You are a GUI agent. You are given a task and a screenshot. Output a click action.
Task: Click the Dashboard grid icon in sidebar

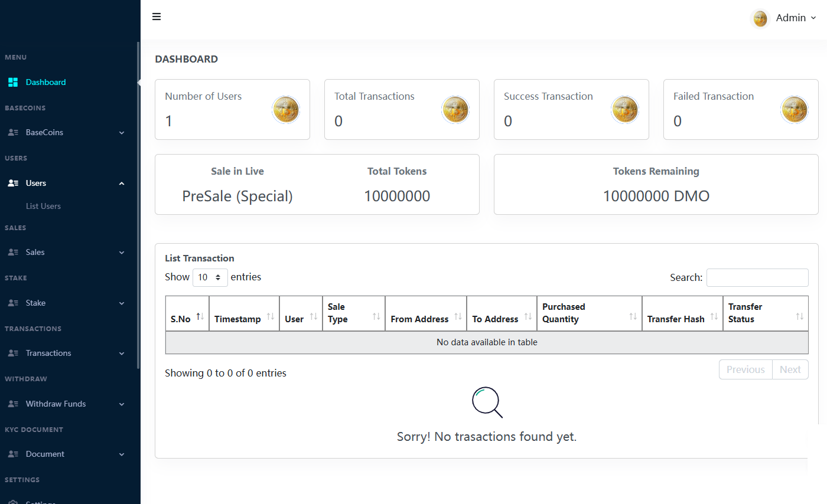click(x=12, y=82)
